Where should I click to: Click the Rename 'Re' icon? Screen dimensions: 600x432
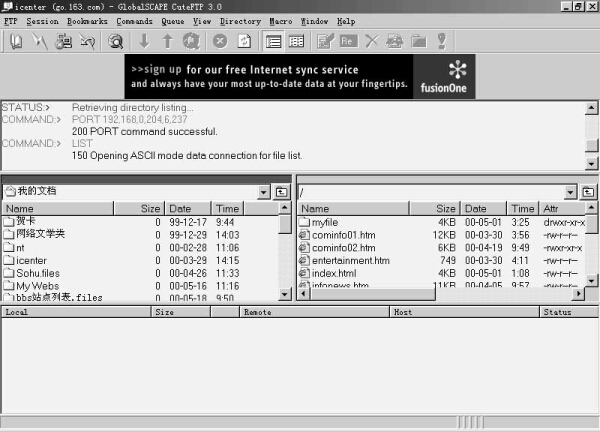348,41
